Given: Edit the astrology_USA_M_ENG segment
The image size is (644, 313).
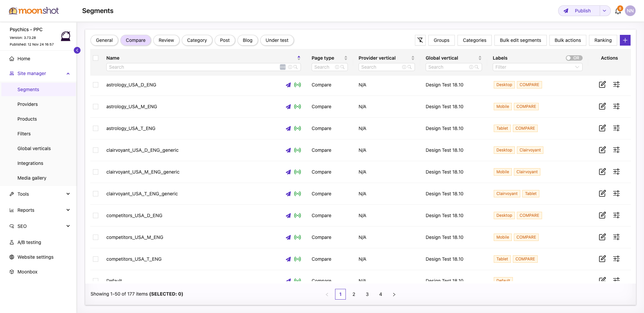Looking at the screenshot, I should [602, 106].
